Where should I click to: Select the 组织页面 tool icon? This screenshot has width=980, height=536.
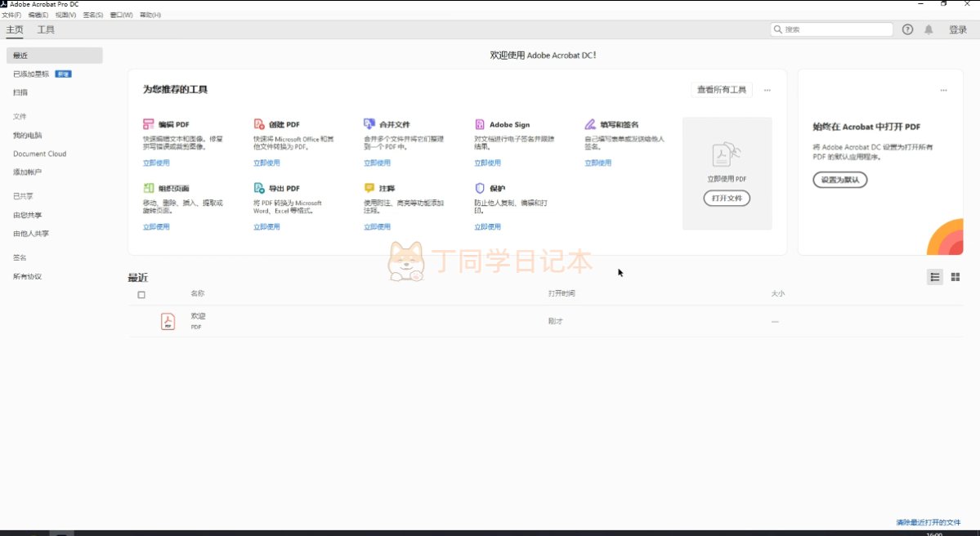148,188
